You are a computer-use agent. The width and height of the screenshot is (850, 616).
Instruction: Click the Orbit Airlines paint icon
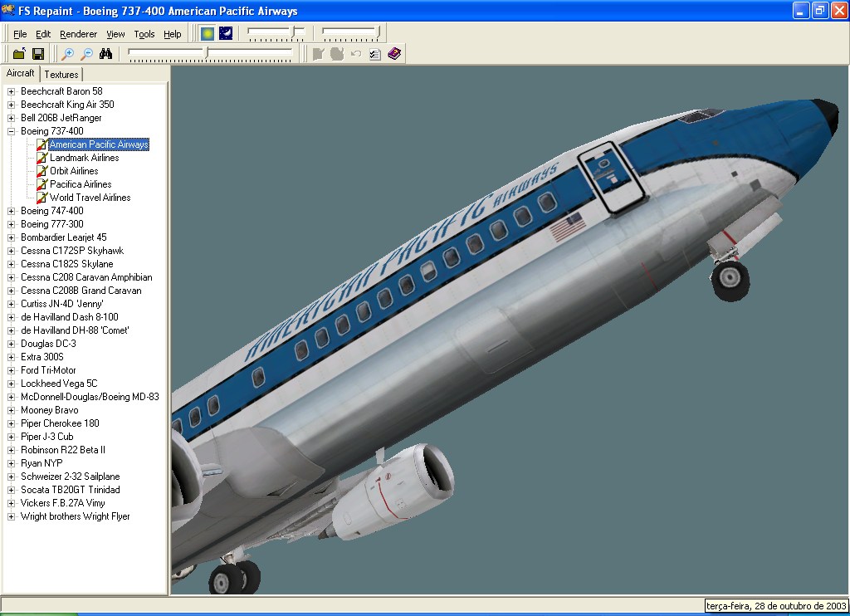[x=42, y=171]
